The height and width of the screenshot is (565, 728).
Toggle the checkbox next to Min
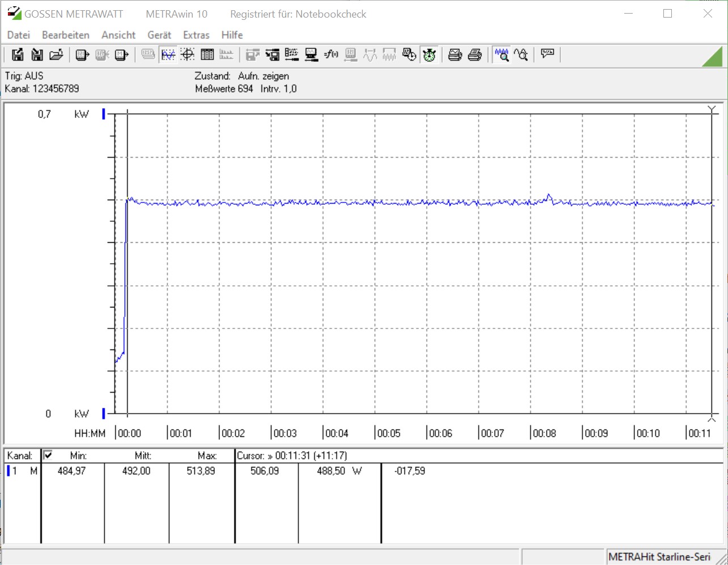point(48,455)
